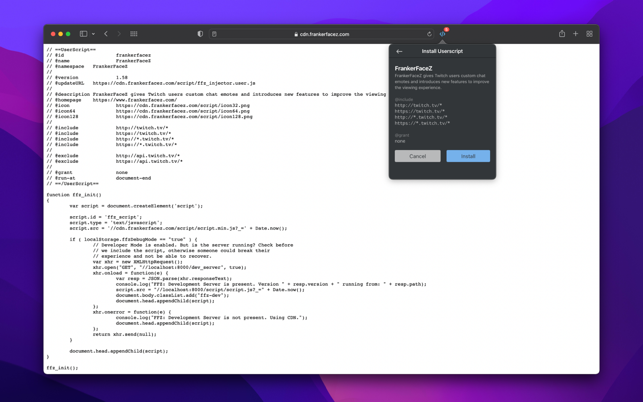Click the icon32.png URL line
643x402 pixels.
point(148,105)
